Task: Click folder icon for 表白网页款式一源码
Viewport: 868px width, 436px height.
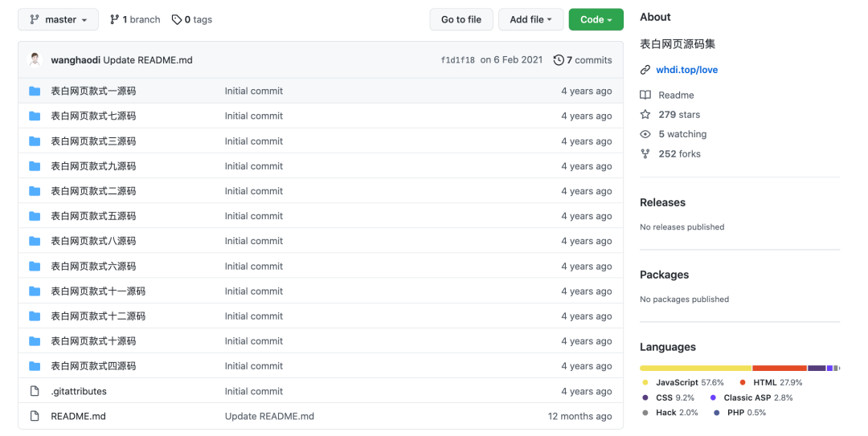Action: pyautogui.click(x=35, y=91)
